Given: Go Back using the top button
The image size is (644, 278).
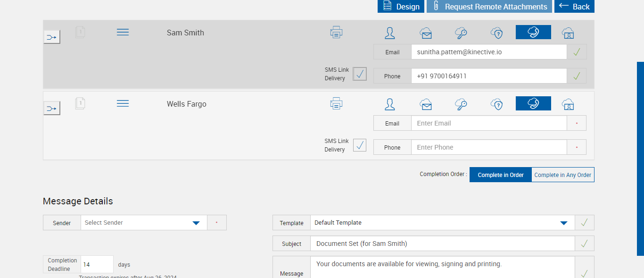Looking at the screenshot, I should click(574, 7).
